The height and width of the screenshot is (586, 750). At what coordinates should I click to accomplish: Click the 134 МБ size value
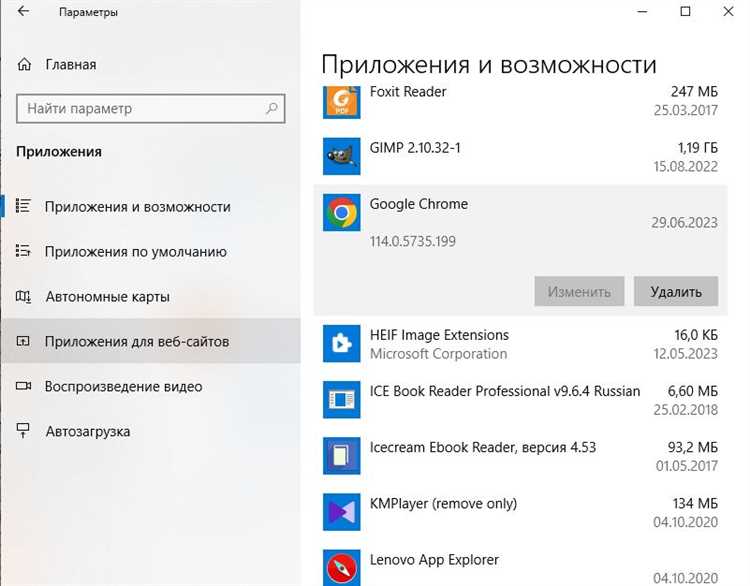click(x=695, y=503)
